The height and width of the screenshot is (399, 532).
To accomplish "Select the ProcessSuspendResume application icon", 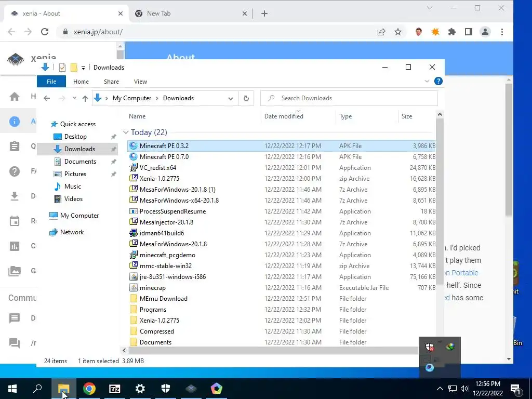I will pos(134,211).
